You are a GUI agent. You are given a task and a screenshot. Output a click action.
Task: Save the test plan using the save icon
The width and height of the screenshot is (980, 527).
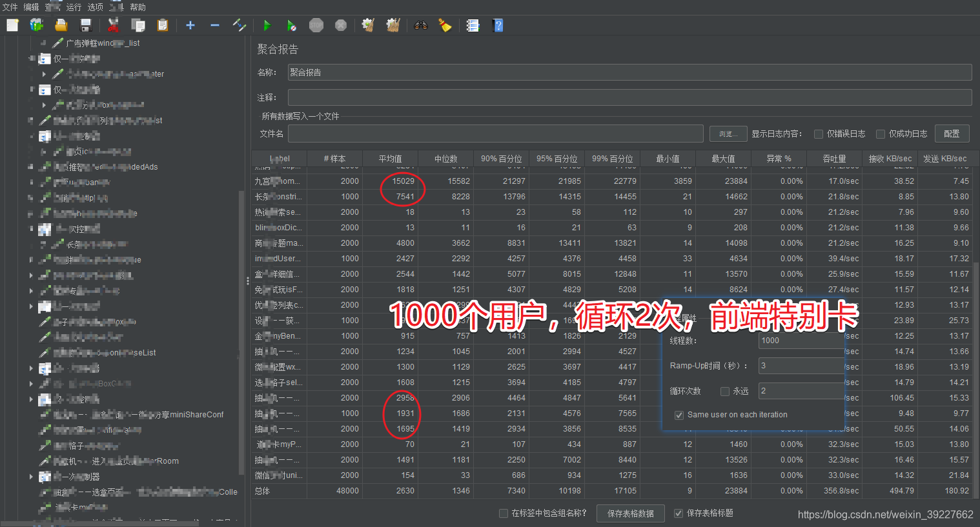coord(85,25)
